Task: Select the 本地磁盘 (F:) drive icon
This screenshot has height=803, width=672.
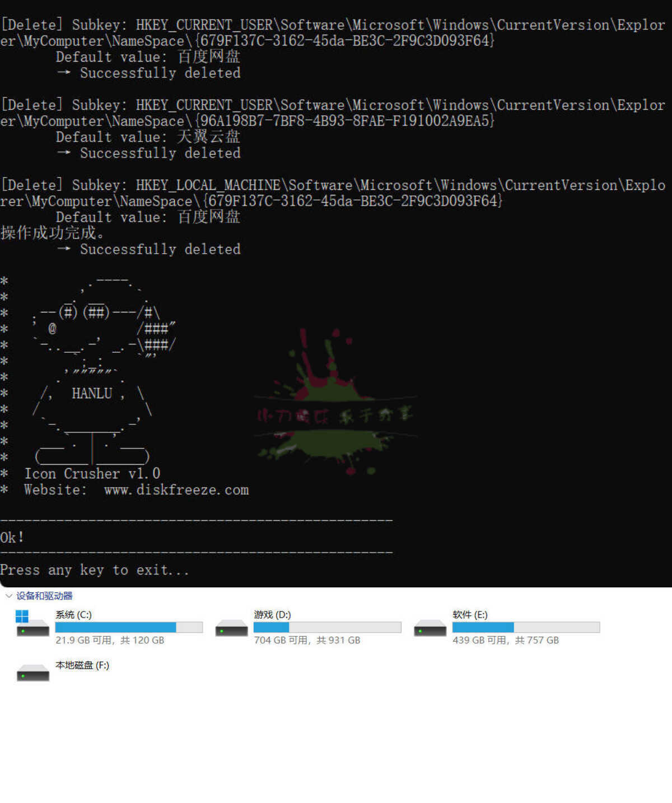Action: (33, 672)
